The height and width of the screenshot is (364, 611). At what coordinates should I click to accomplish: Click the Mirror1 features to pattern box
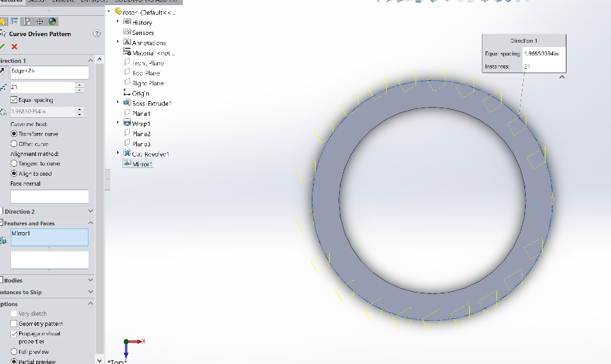click(50, 237)
